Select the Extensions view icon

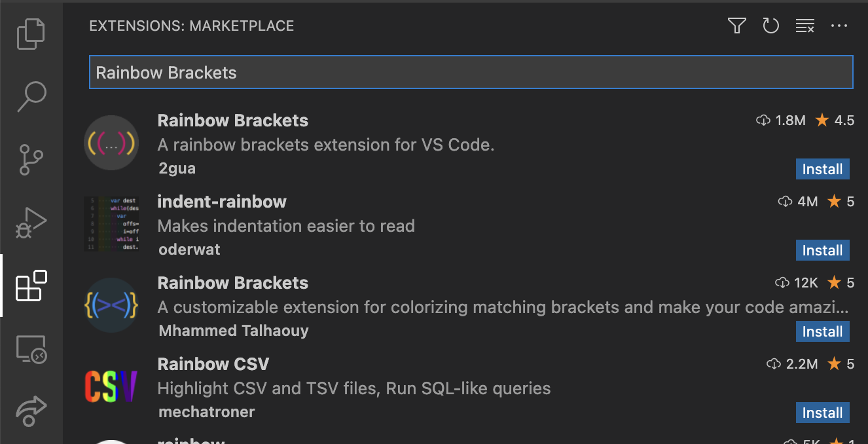coord(31,286)
